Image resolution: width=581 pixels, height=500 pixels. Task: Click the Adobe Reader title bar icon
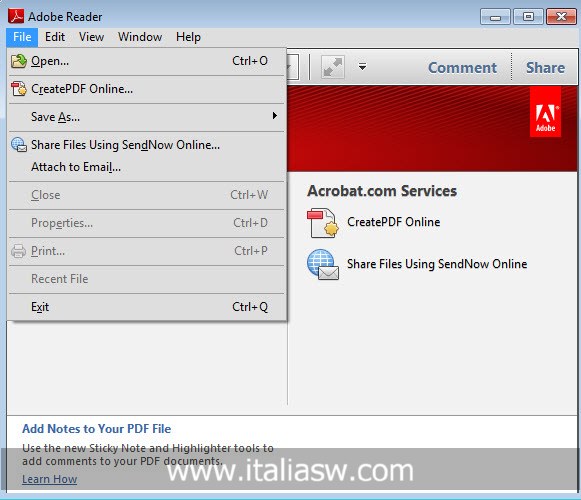click(x=16, y=17)
